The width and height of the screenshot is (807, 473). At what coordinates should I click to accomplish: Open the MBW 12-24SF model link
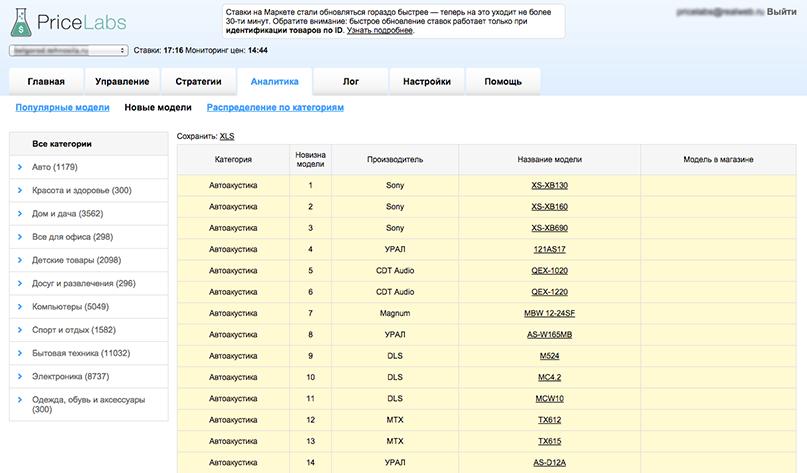550,313
